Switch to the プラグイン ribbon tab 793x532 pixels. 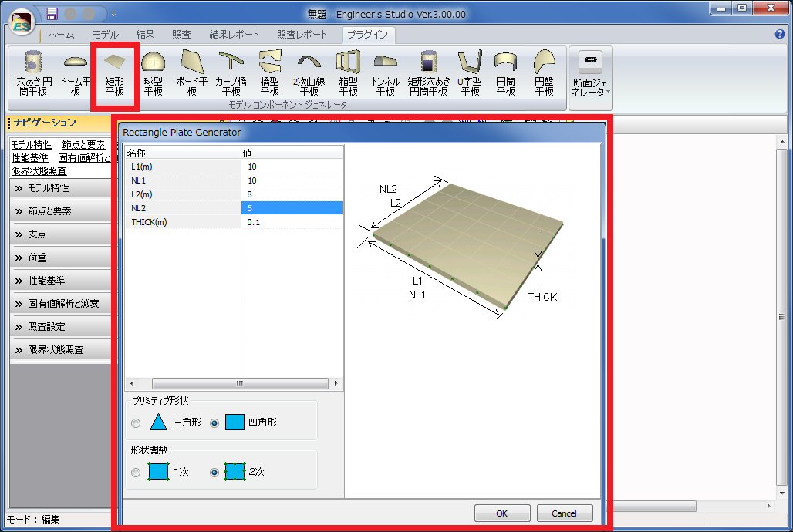click(368, 35)
